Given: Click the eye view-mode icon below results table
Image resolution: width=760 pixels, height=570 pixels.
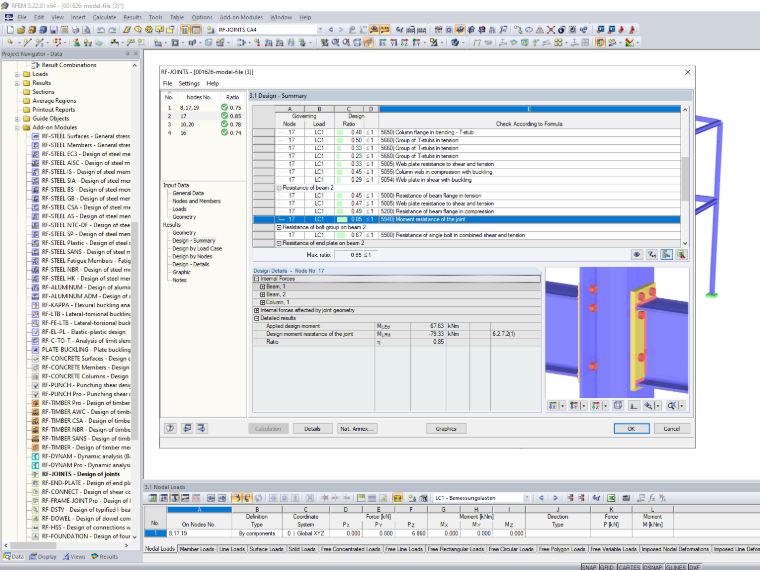Looking at the screenshot, I should point(637,254).
